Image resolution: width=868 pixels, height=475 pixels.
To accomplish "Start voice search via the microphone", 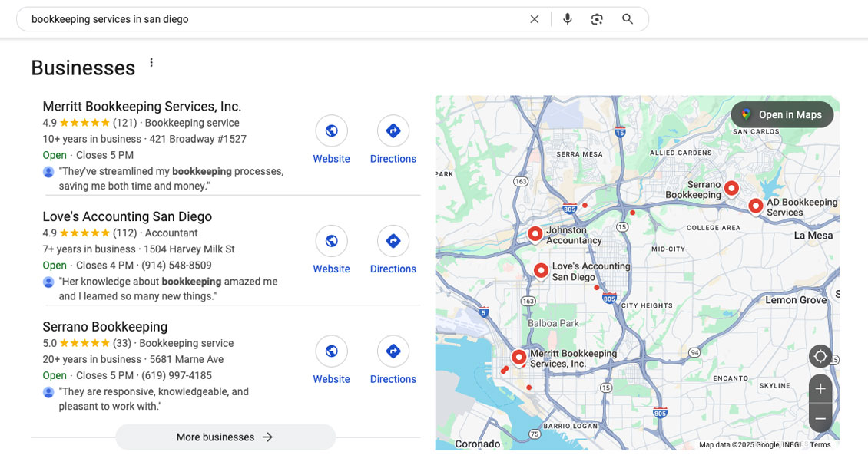I will tap(567, 19).
